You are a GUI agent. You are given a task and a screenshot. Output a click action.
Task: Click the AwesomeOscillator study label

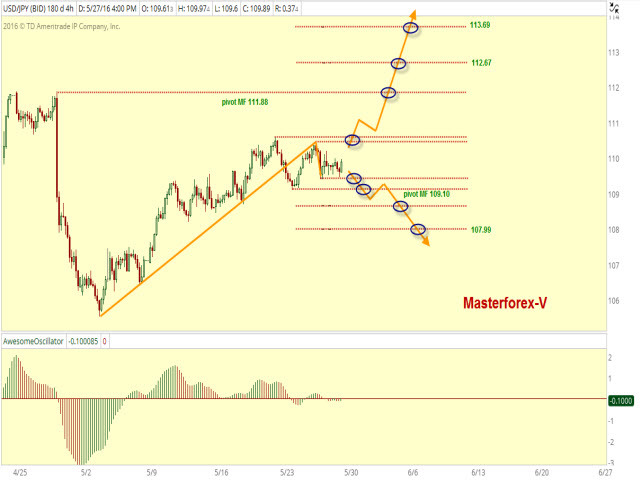(x=33, y=341)
